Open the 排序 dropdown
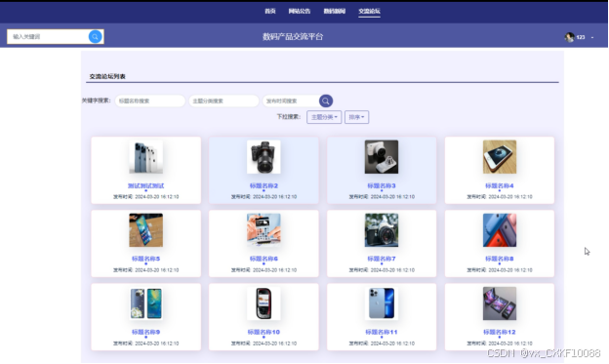Image resolution: width=609 pixels, height=364 pixels. coord(356,117)
